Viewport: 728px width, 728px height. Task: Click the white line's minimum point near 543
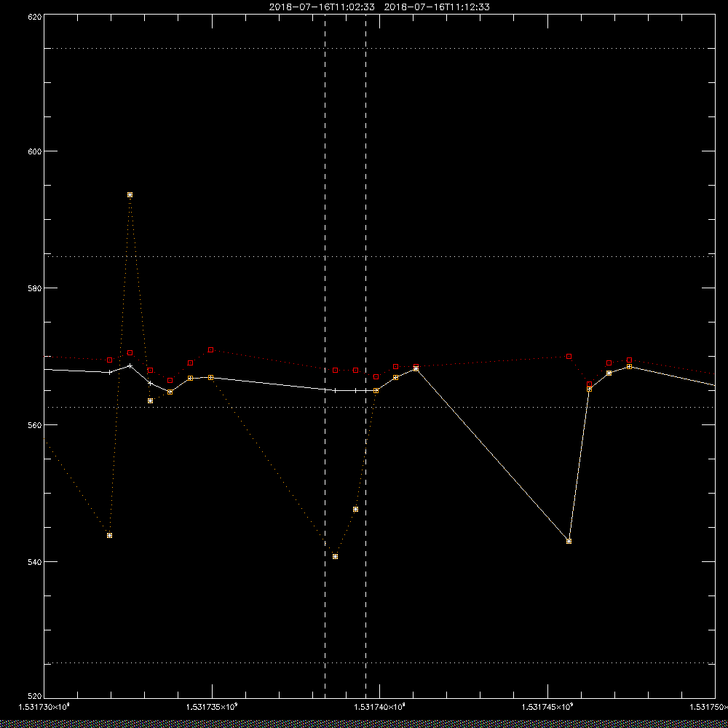pos(569,542)
